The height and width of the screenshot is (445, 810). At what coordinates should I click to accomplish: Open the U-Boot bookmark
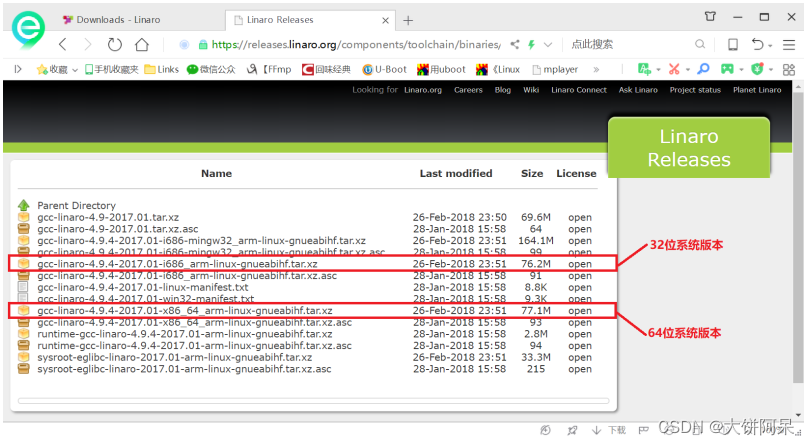pyautogui.click(x=384, y=69)
